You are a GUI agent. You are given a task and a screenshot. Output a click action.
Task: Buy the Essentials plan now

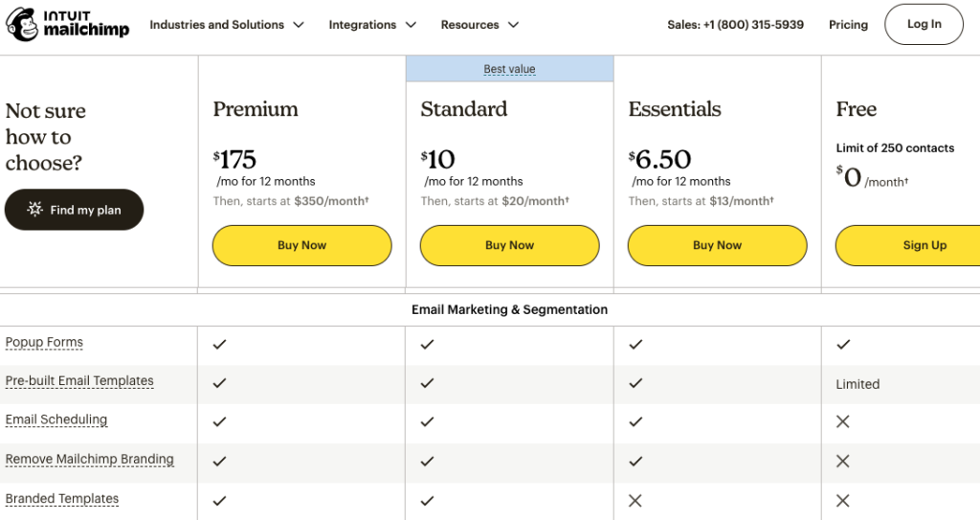pyautogui.click(x=717, y=245)
